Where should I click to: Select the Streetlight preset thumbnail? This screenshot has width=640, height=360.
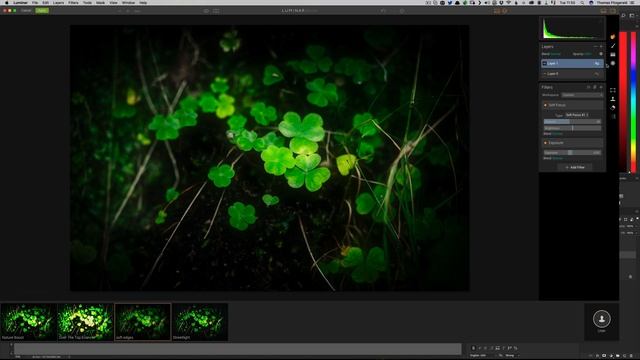[x=200, y=322]
